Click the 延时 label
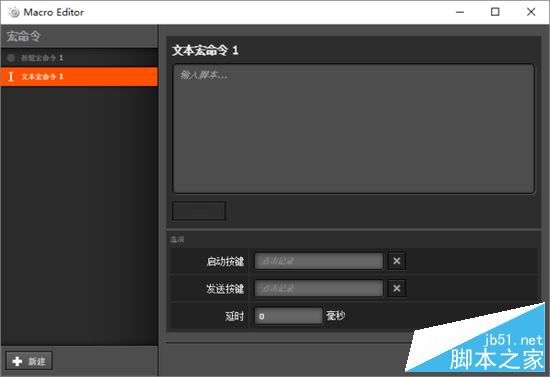This screenshot has width=550, height=377. click(234, 316)
